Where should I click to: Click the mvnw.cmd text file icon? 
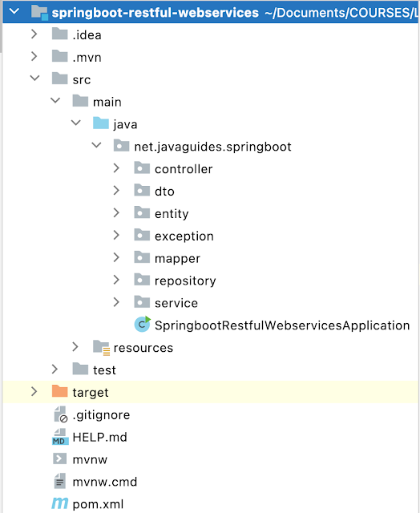tap(60, 481)
